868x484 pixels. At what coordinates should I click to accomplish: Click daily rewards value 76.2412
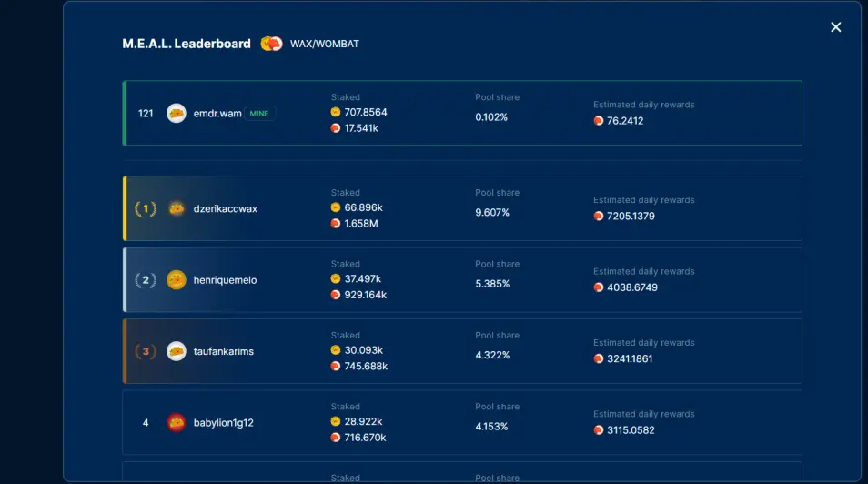coord(625,121)
